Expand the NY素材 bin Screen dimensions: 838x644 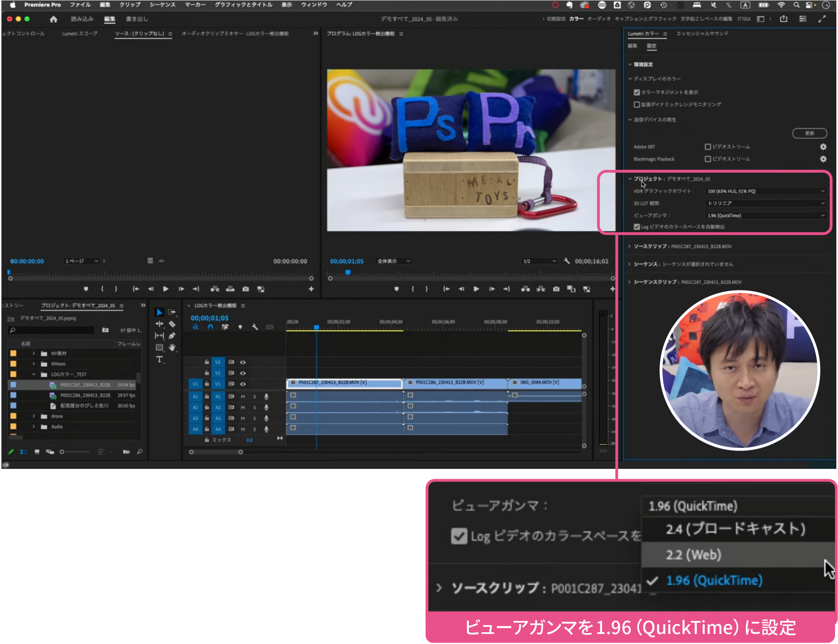[34, 353]
